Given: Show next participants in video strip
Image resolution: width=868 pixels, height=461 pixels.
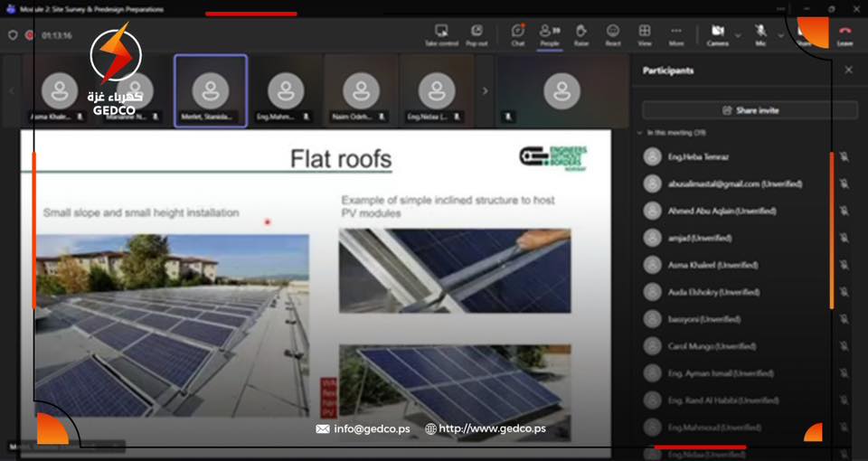Looking at the screenshot, I should [486, 90].
